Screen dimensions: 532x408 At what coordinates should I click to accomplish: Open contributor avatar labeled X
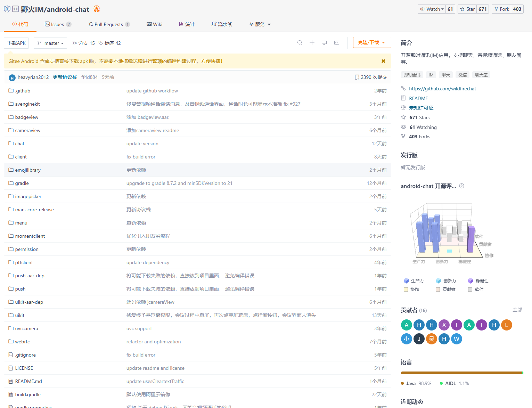pos(444,325)
